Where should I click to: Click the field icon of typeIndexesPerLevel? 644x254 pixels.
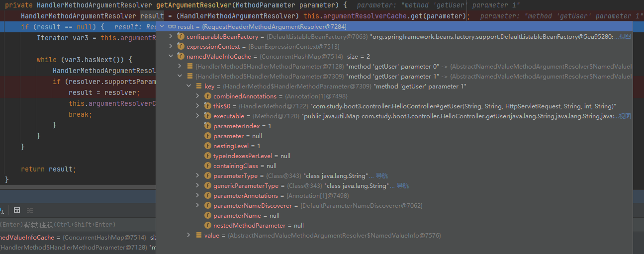[208, 156]
